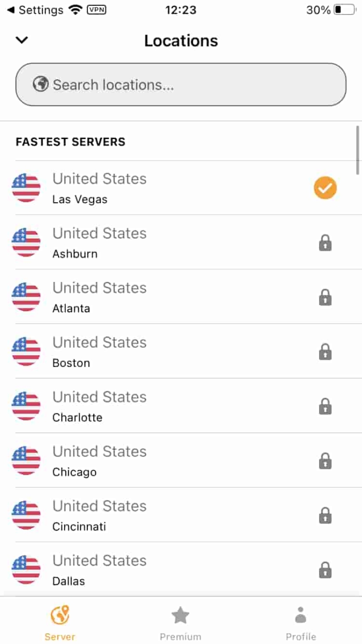
Task: Tap the lock icon next to Dallas
Action: (325, 571)
